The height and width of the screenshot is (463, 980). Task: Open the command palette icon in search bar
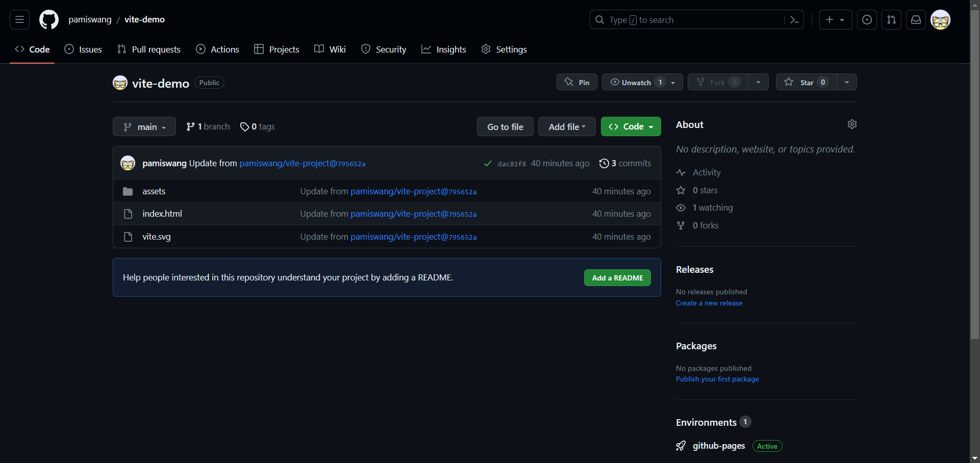794,20
